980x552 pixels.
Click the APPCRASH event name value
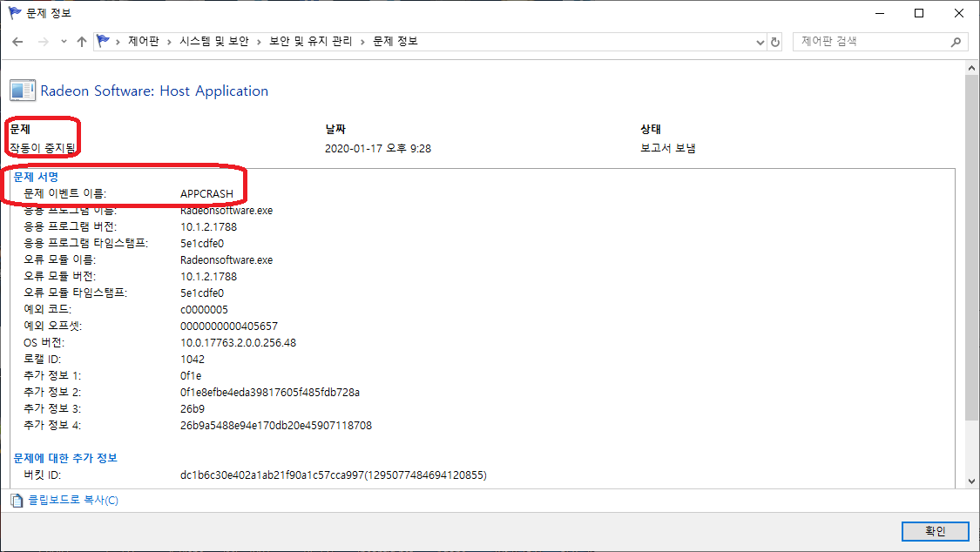pyautogui.click(x=206, y=193)
